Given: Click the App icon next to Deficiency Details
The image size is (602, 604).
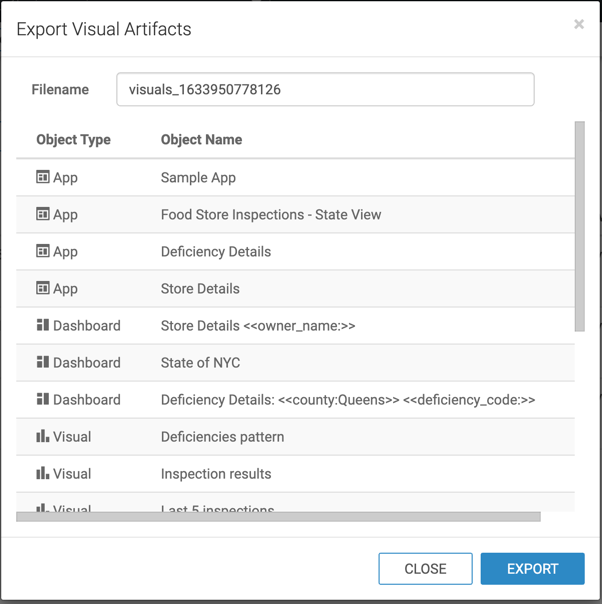Looking at the screenshot, I should (43, 251).
